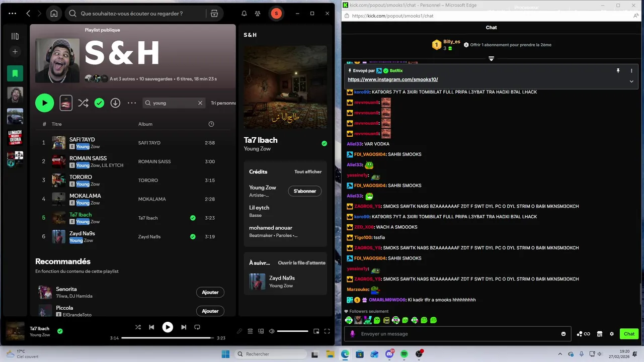Screen dimensions: 644x362
Task: Click the plus create icon in sidebar
Action: [x=15, y=52]
